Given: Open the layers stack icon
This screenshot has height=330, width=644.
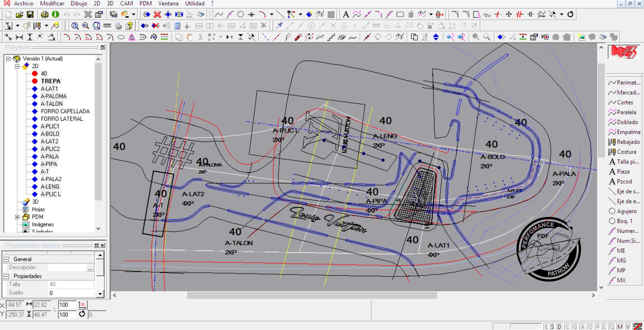Looking at the screenshot, I should (x=113, y=15).
